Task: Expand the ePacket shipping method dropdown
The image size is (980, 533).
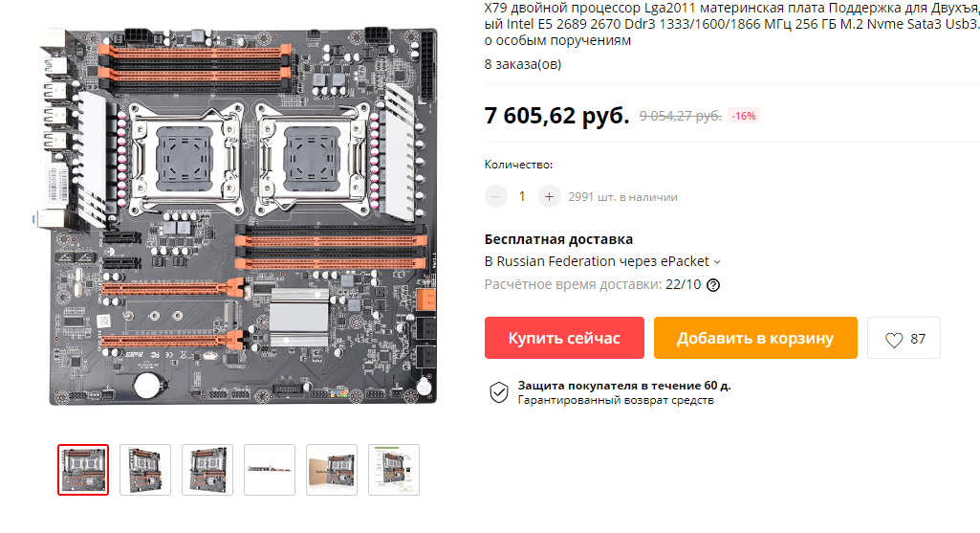Action: pyautogui.click(x=717, y=262)
